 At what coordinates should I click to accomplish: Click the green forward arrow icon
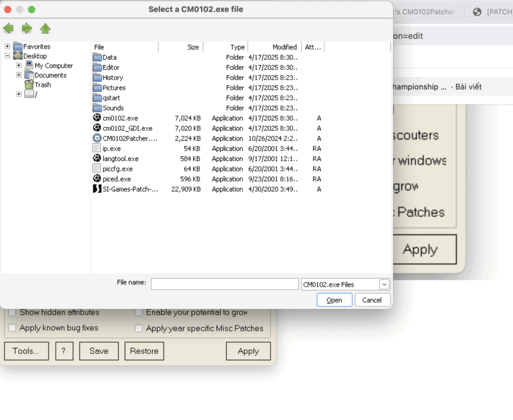[x=27, y=28]
